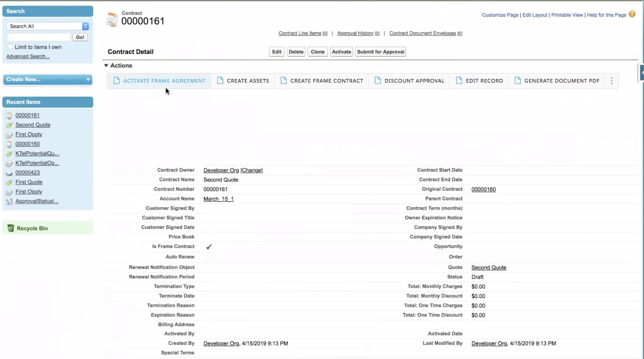Click the quote icon next to Second Quote
This screenshot has width=644, height=359.
click(x=9, y=125)
